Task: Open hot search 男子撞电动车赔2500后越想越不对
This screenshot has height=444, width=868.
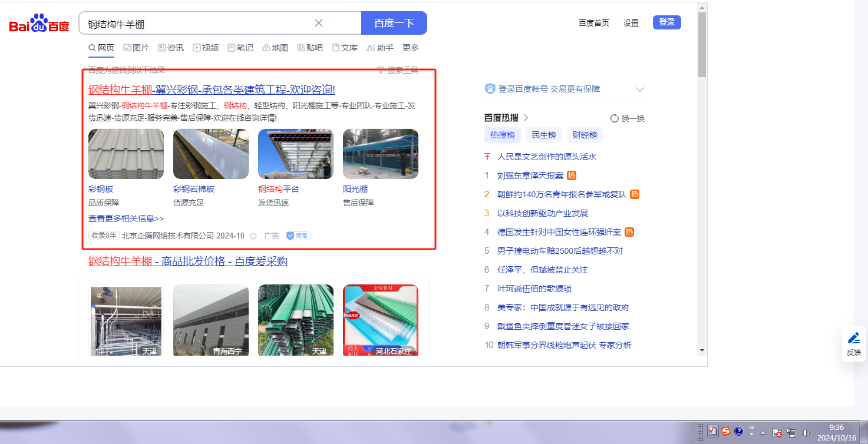Action: (x=560, y=251)
